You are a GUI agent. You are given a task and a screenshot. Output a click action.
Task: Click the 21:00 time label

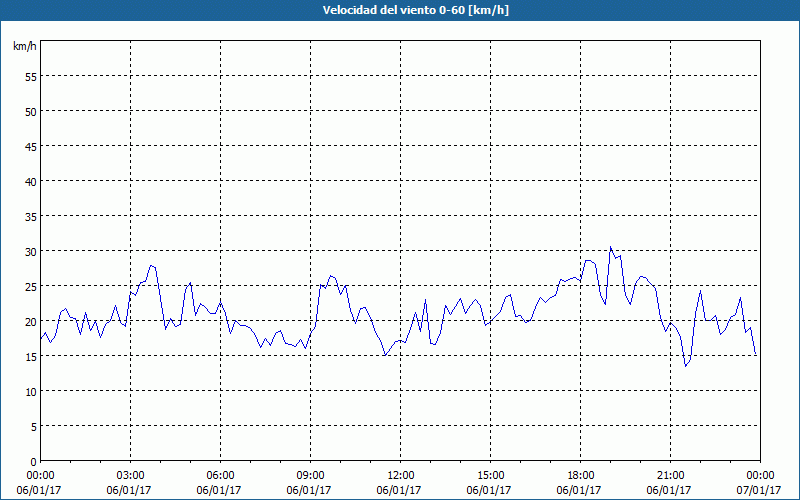pos(670,476)
